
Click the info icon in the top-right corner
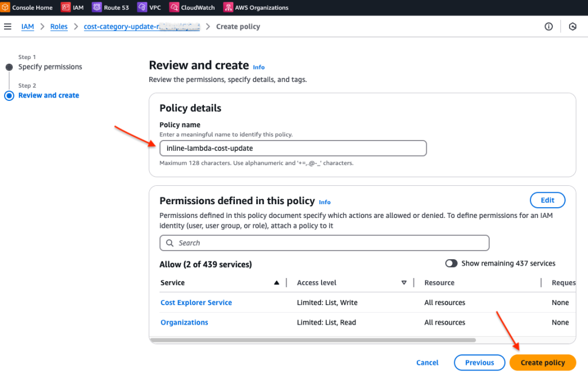(548, 26)
